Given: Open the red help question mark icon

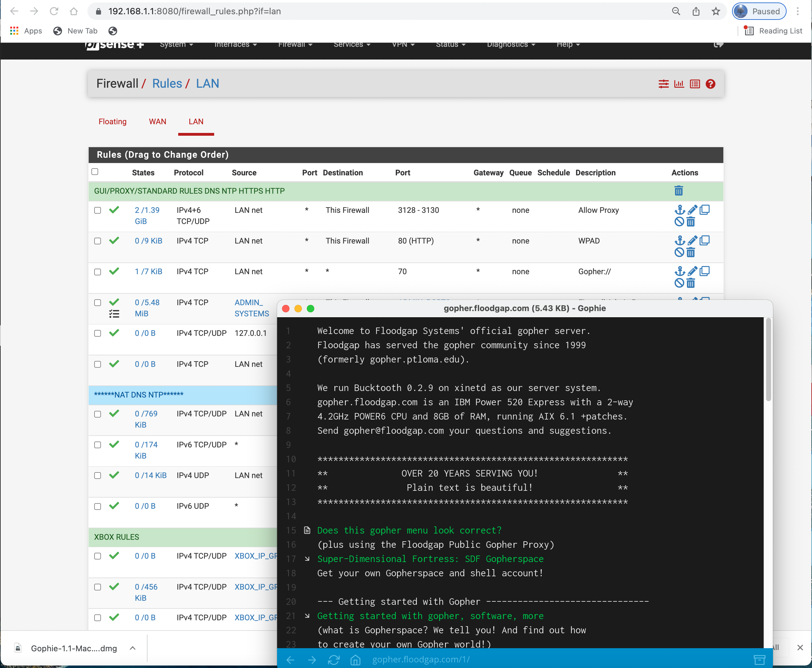Looking at the screenshot, I should click(710, 84).
